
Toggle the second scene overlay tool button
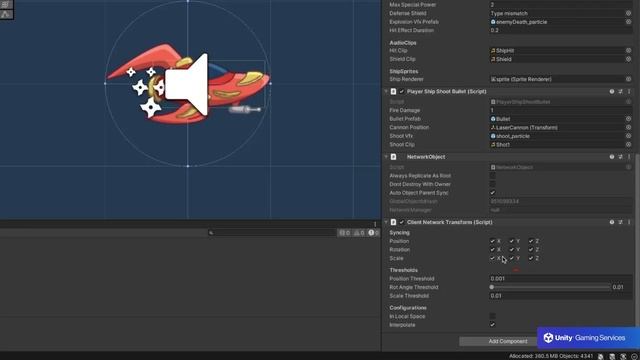coord(6,14)
